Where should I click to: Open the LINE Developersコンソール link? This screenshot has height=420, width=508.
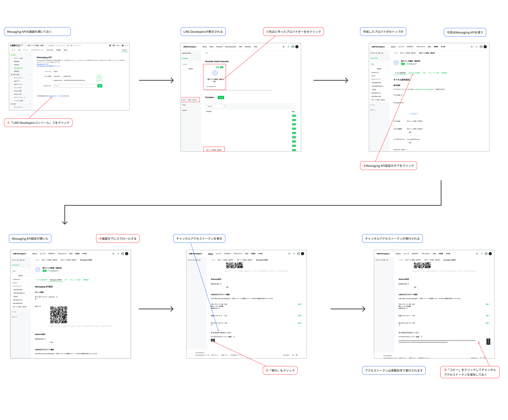[53, 96]
